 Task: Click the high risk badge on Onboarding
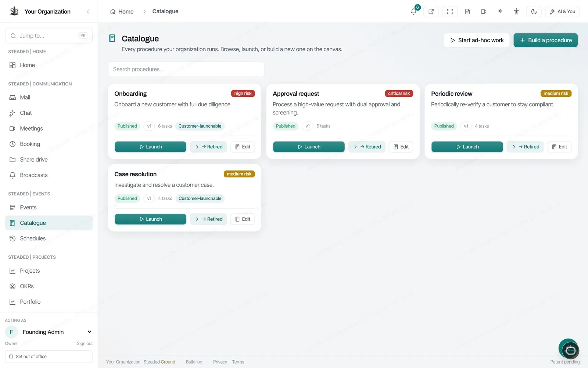tap(243, 93)
